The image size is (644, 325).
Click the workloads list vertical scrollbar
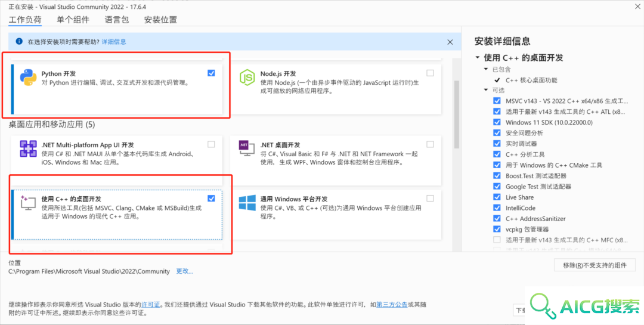tap(456, 114)
